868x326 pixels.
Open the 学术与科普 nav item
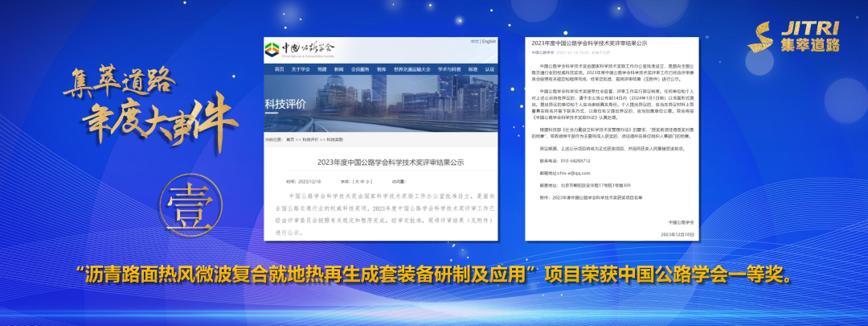[449, 69]
